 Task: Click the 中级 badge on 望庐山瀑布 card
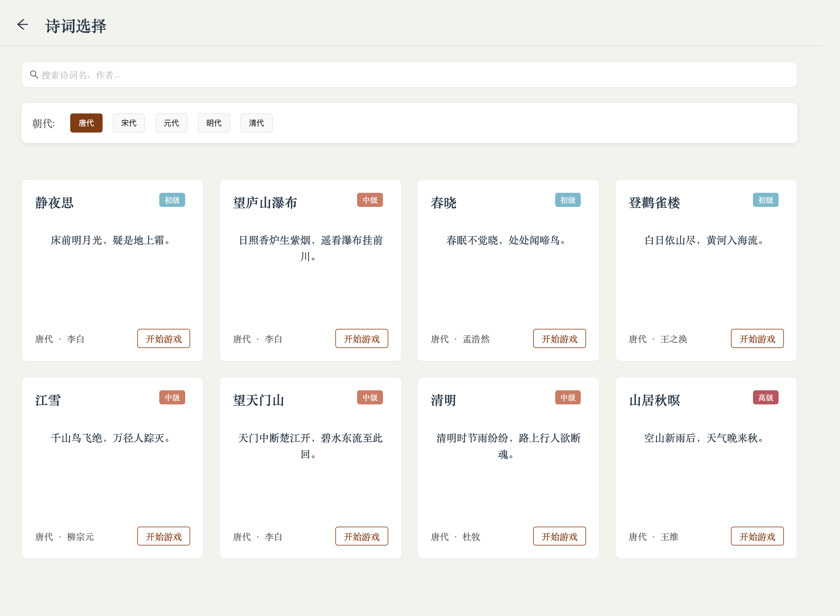[x=370, y=200]
